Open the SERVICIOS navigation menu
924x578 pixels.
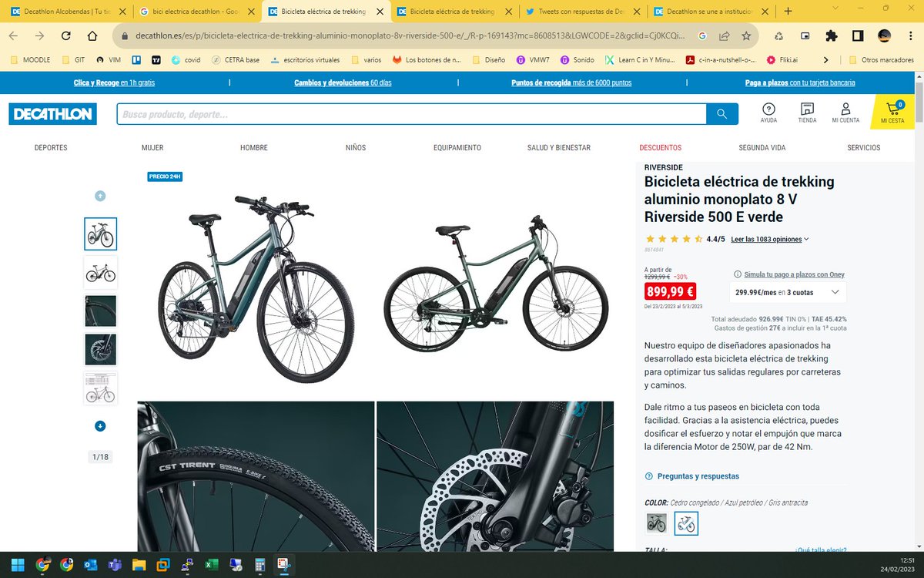coord(864,147)
